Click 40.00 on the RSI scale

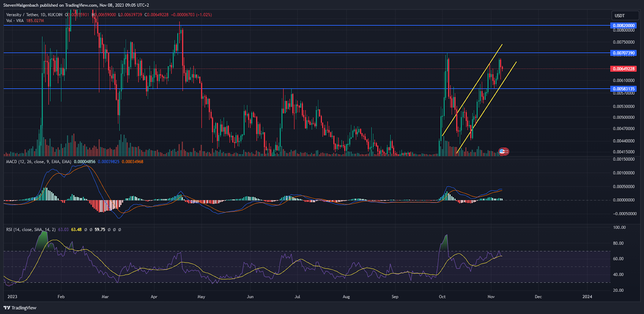(618, 274)
